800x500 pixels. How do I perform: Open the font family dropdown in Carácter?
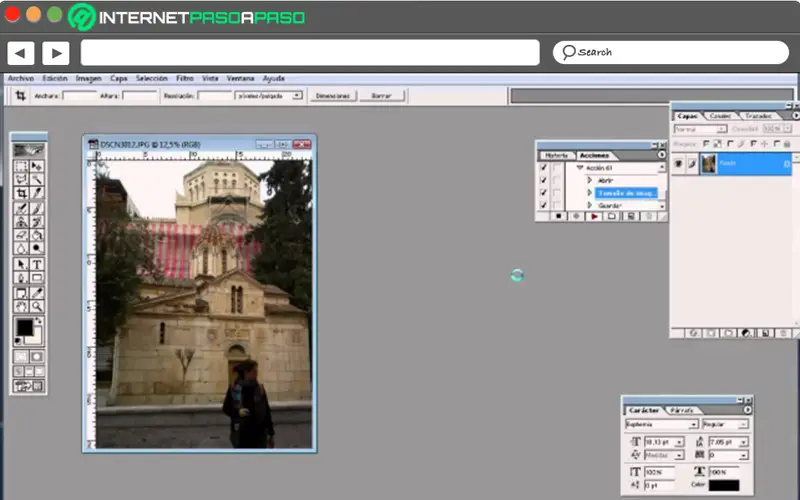click(660, 425)
